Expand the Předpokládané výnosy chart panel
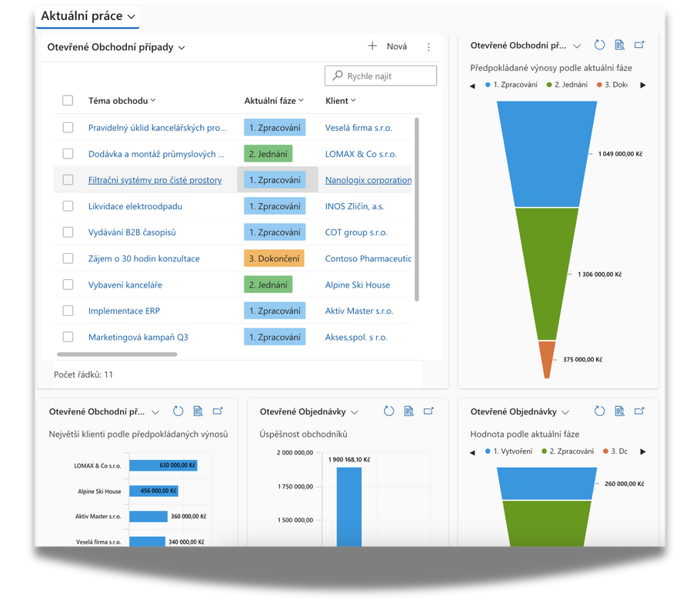700x603 pixels. (639, 45)
